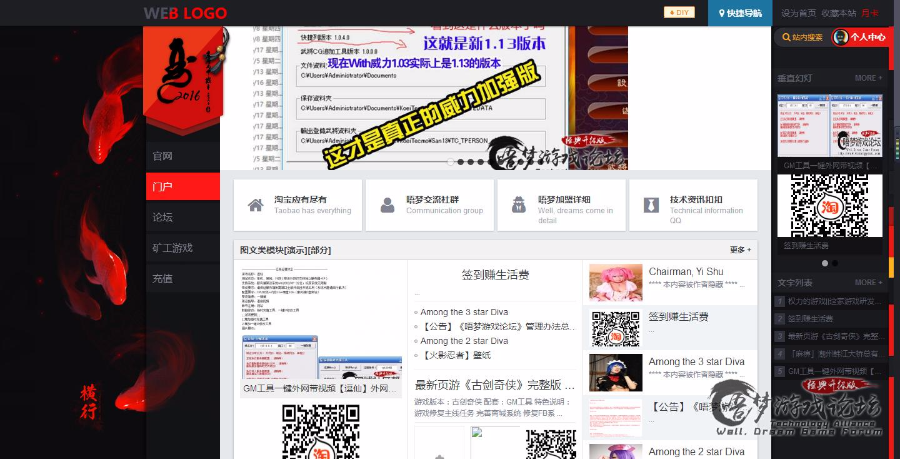Open 签到赚生活费 title in the right post list
Screen dimensions: 900x459
[x=678, y=317]
